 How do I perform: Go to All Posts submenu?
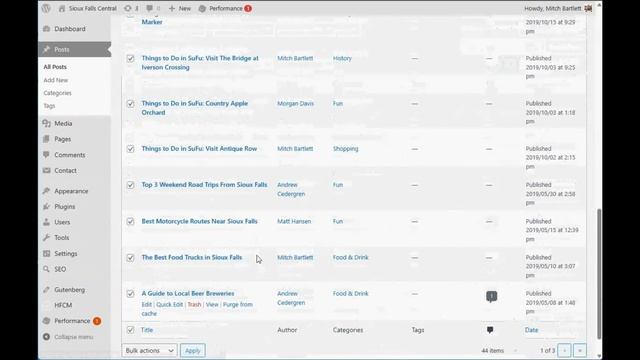coord(55,67)
